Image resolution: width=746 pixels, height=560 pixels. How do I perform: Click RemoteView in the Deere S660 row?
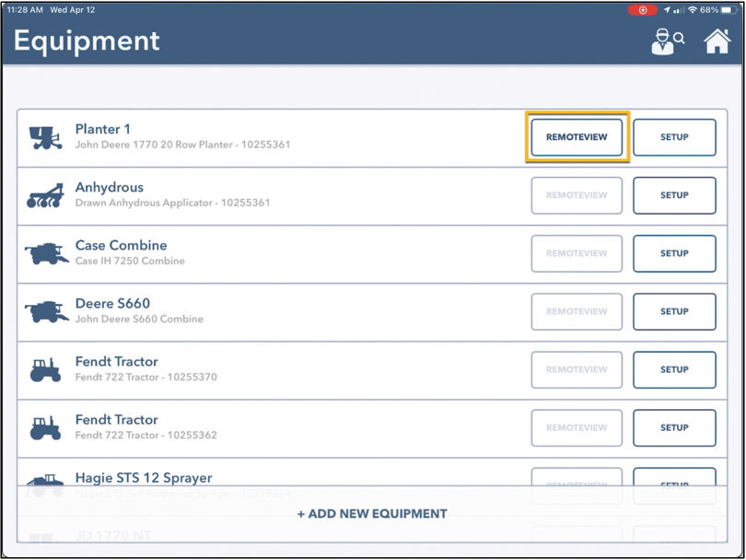tap(577, 311)
